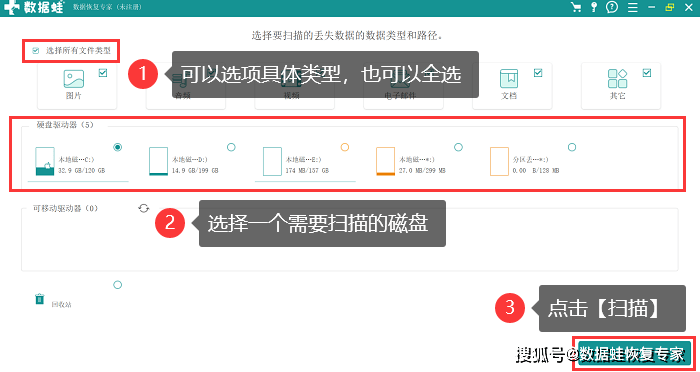Click the key registration icon
Viewport: 700px width, 372px height.
pyautogui.click(x=594, y=7)
